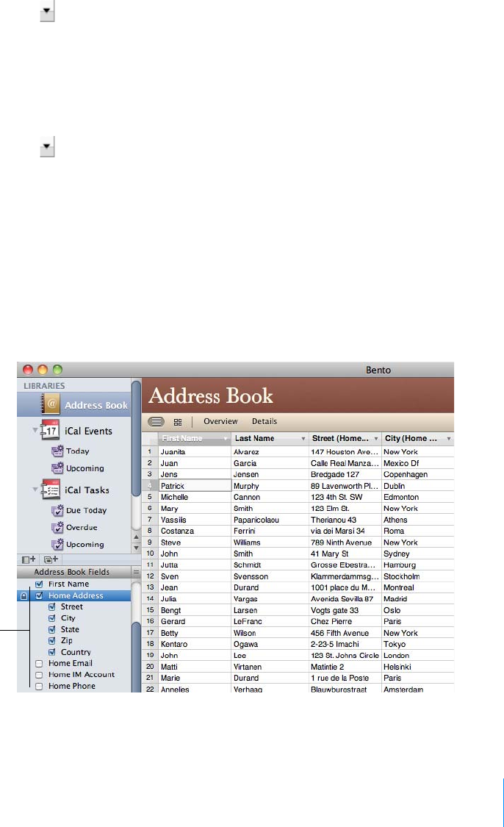This screenshot has height=827, width=504.
Task: Click the second dropdown arrow button on page
Action: tap(48, 146)
